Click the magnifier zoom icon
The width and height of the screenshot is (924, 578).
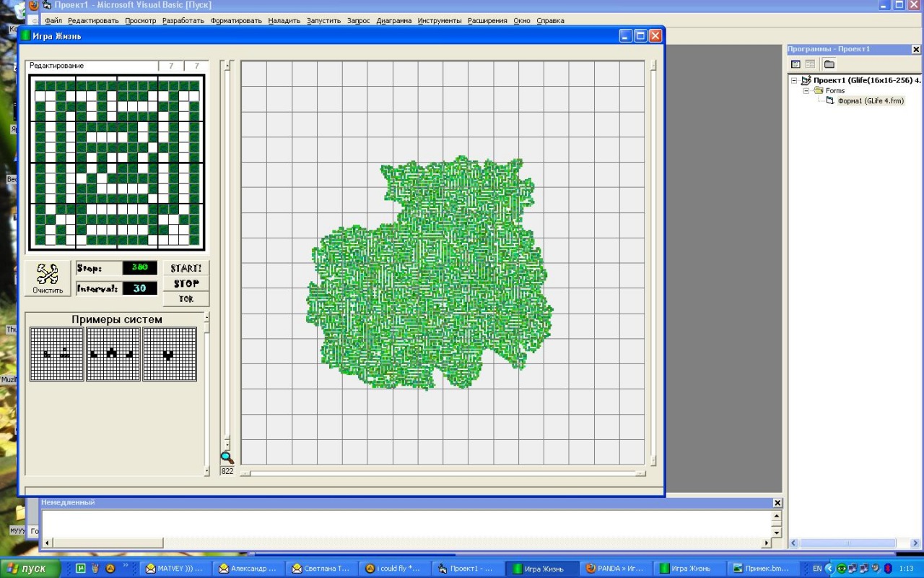click(227, 457)
